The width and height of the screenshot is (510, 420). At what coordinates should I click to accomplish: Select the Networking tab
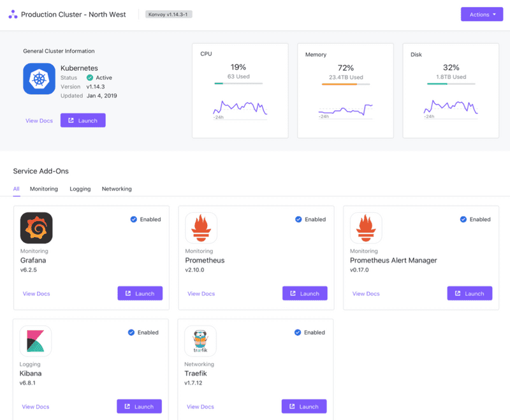117,189
